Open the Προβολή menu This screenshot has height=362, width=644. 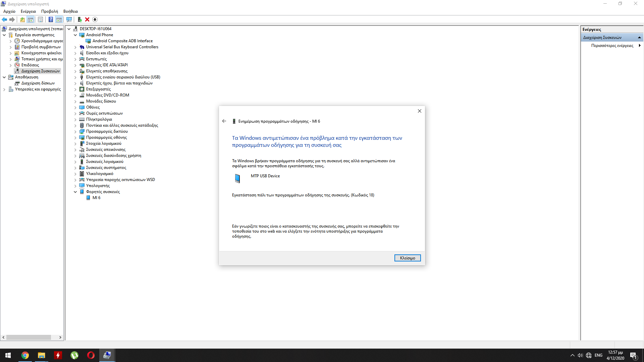[49, 11]
